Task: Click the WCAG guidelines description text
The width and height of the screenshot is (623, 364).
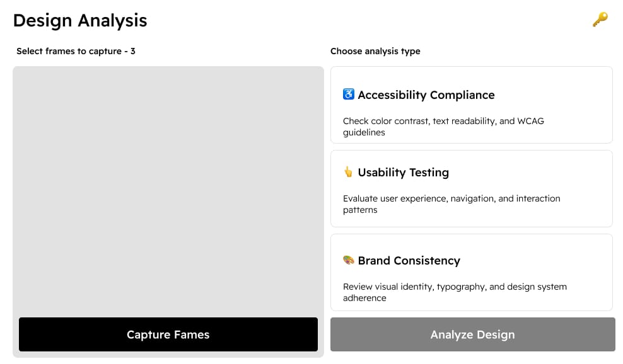Action: coord(443,127)
